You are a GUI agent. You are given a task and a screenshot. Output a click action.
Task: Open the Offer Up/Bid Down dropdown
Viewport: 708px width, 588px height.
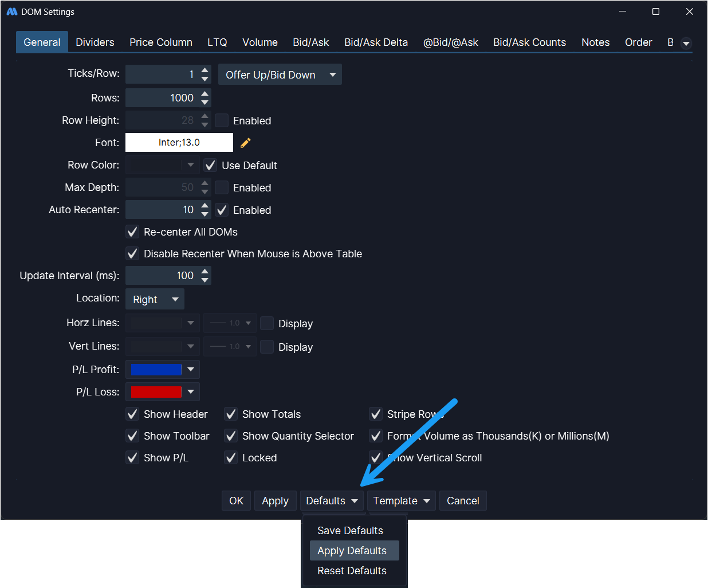(x=280, y=75)
